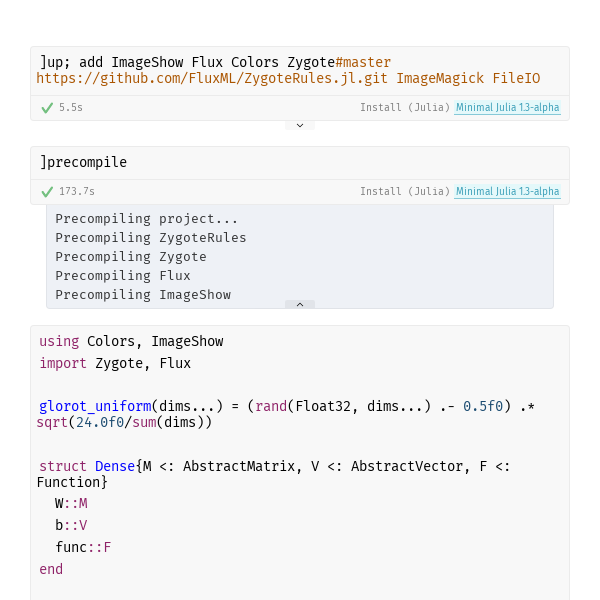Click the W::M field line
600x600 pixels.
tap(71, 504)
